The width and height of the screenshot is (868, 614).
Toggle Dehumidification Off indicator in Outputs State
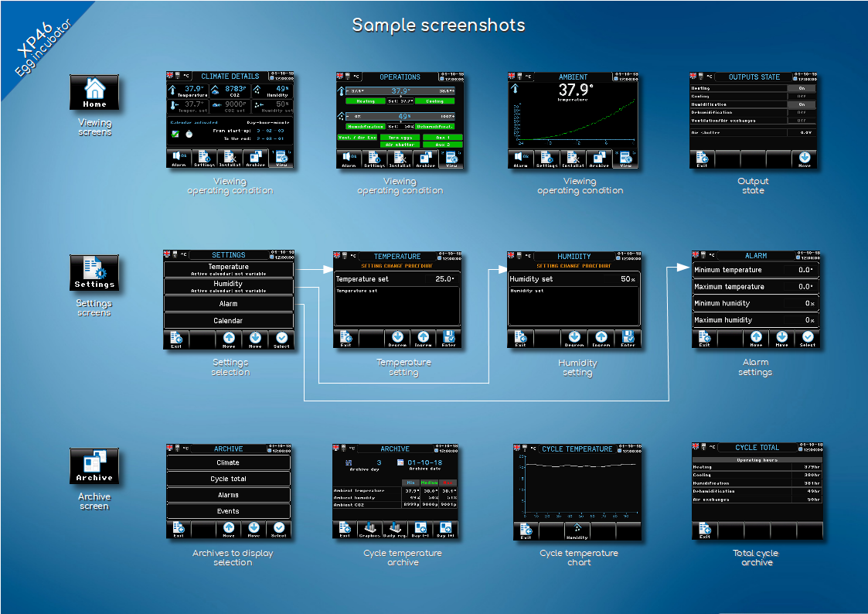tap(802, 112)
